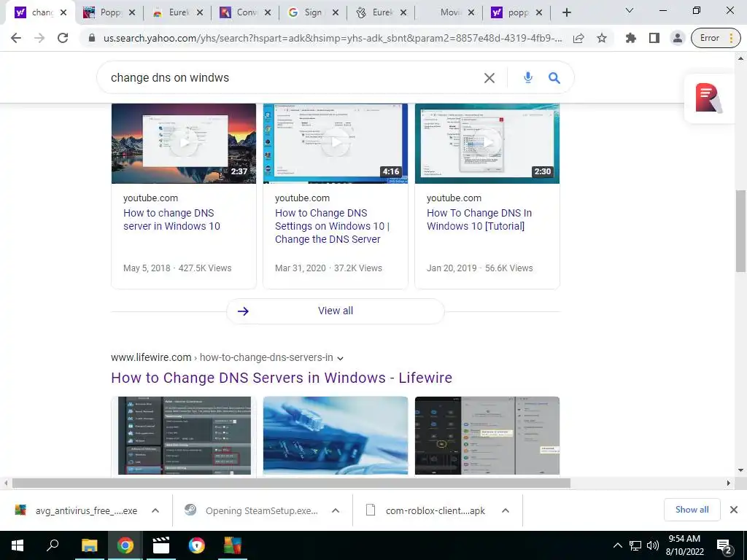Close the downloads bar
The height and width of the screenshot is (560, 747).
pos(734,510)
